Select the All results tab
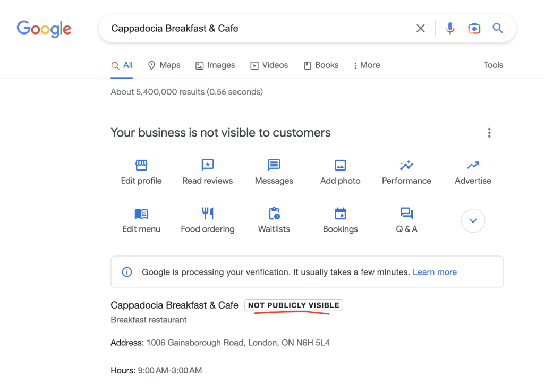The width and height of the screenshot is (544, 392). tap(122, 65)
